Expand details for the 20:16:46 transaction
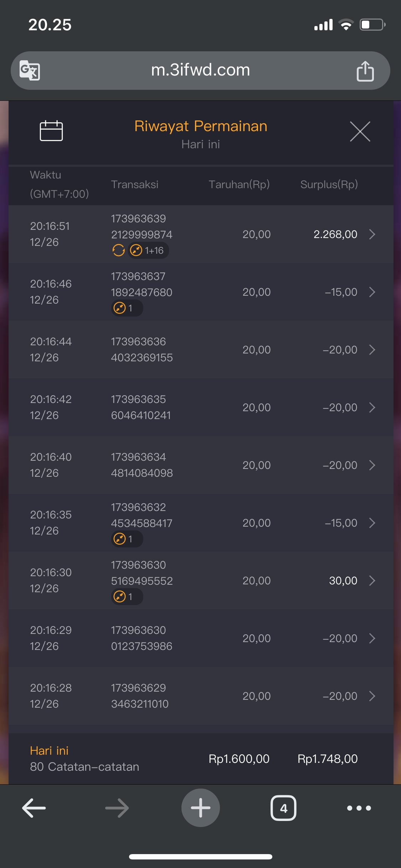401x868 pixels. pyautogui.click(x=372, y=292)
